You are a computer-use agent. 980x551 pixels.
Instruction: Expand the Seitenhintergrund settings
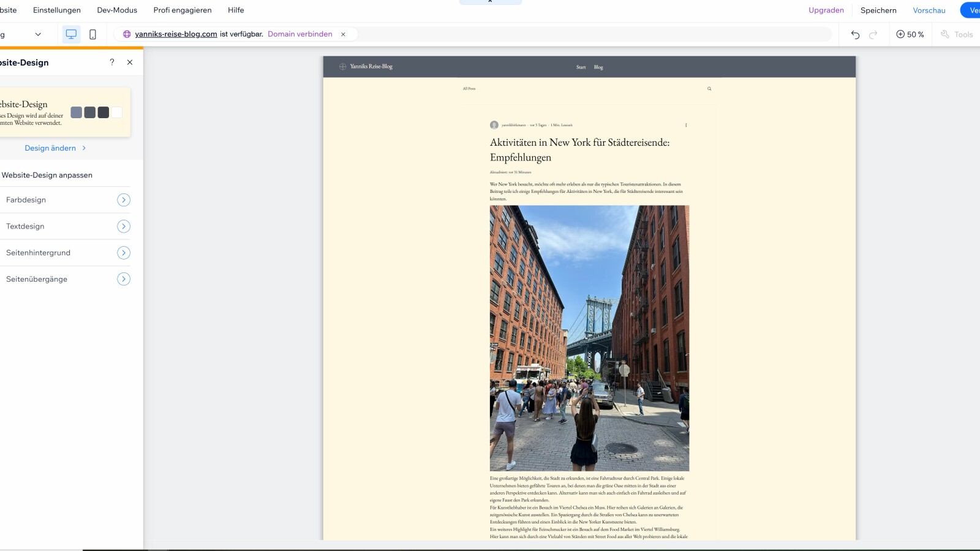124,253
